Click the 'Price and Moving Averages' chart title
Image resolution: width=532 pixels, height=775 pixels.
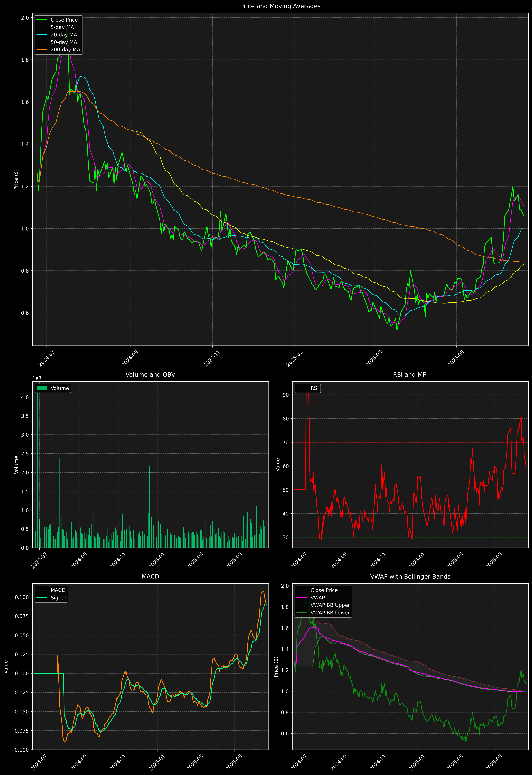pos(280,6)
